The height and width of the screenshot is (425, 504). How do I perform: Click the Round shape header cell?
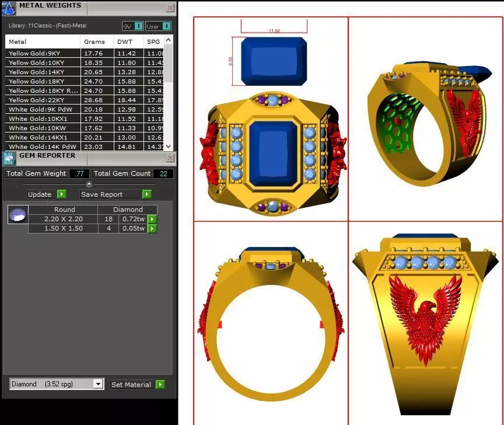(64, 210)
